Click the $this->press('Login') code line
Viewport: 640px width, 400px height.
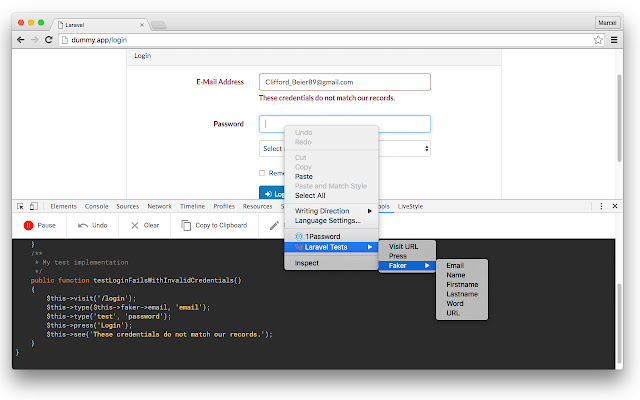[89, 325]
